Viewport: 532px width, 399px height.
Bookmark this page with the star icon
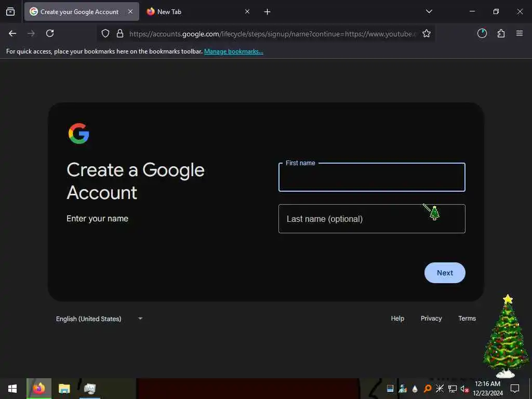click(x=427, y=33)
